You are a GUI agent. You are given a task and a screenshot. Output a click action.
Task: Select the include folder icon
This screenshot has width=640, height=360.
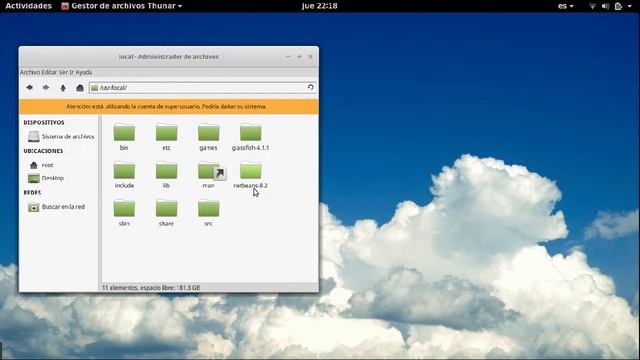[124, 170]
